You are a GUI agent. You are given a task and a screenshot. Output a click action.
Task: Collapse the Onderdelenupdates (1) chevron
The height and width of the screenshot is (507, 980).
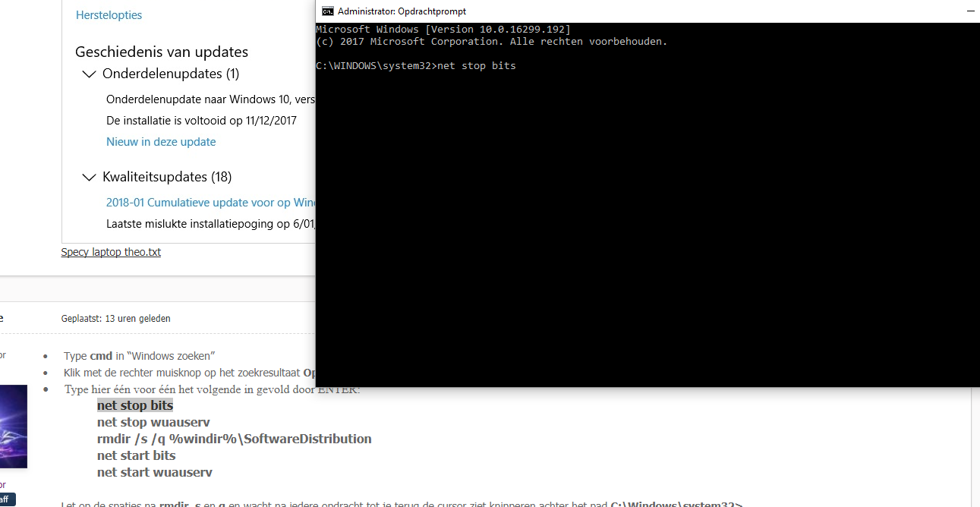point(89,74)
